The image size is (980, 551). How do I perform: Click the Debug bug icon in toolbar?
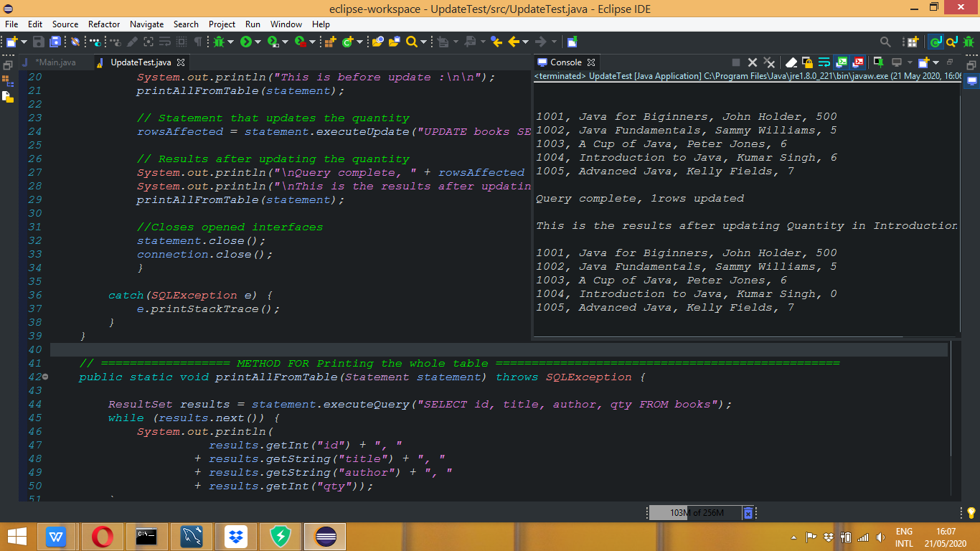(218, 42)
